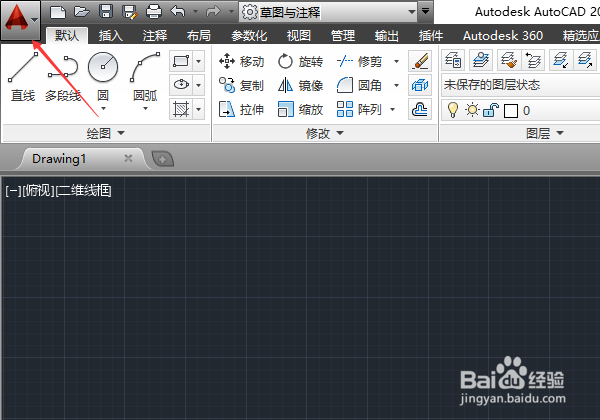
Task: Expand the 阵列 array dropdown arrow
Action: click(x=393, y=109)
